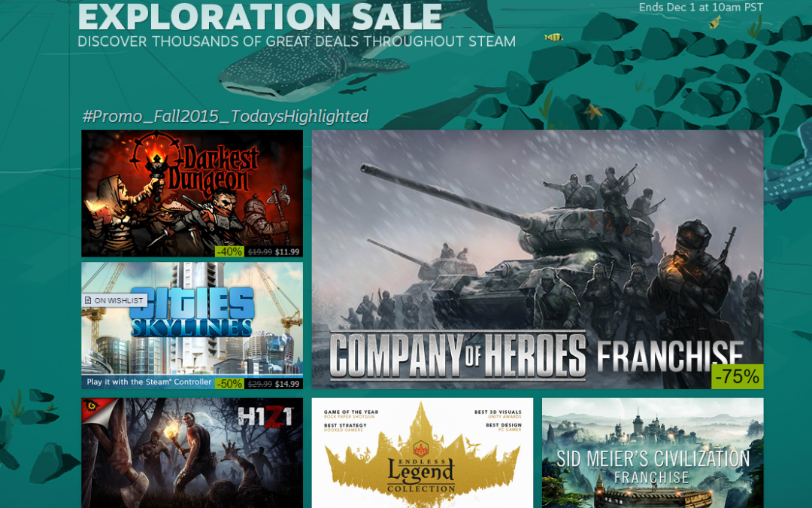Click the Endless Legend crest logo icon
The height and width of the screenshot is (508, 812).
[x=420, y=448]
